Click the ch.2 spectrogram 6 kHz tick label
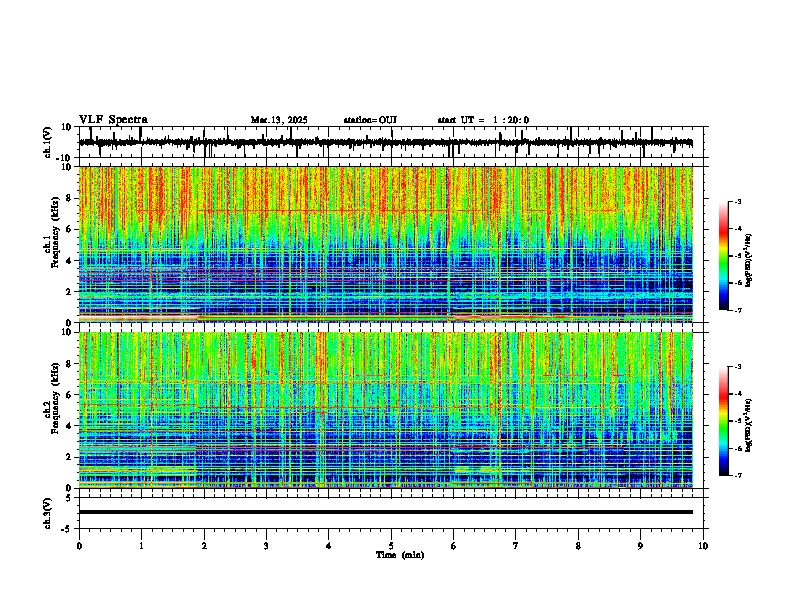792x612 pixels. [x=69, y=395]
